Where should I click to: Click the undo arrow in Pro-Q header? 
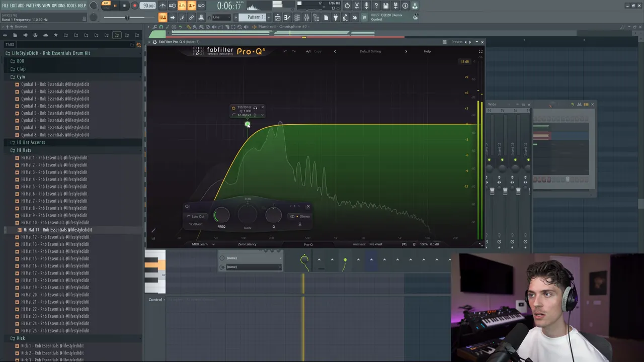point(285,51)
